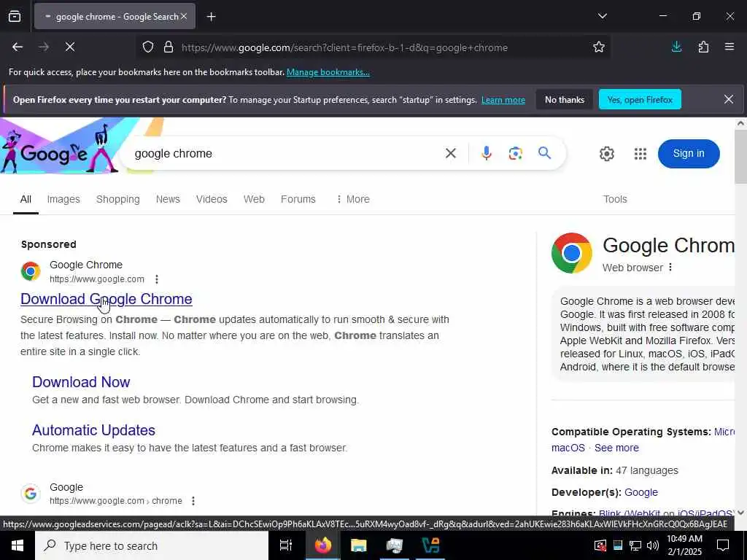
Task: Open the Automatic Updates sitelink
Action: click(x=93, y=430)
